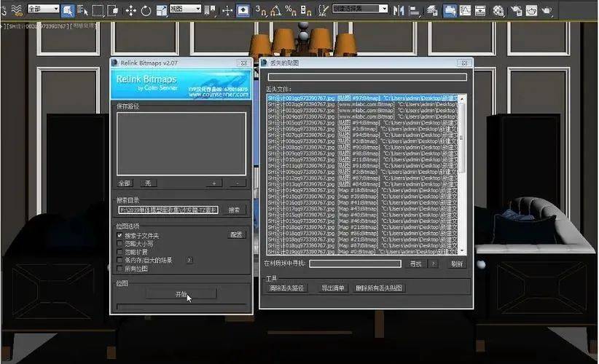599x364 pixels.
Task: Toggle the Graphite ribbon icon
Action: pos(450,10)
